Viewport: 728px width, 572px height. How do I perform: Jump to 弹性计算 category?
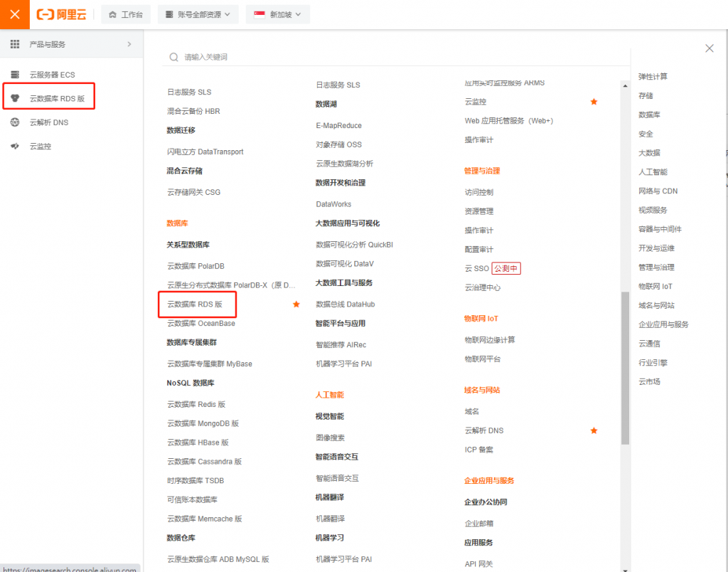coord(653,77)
